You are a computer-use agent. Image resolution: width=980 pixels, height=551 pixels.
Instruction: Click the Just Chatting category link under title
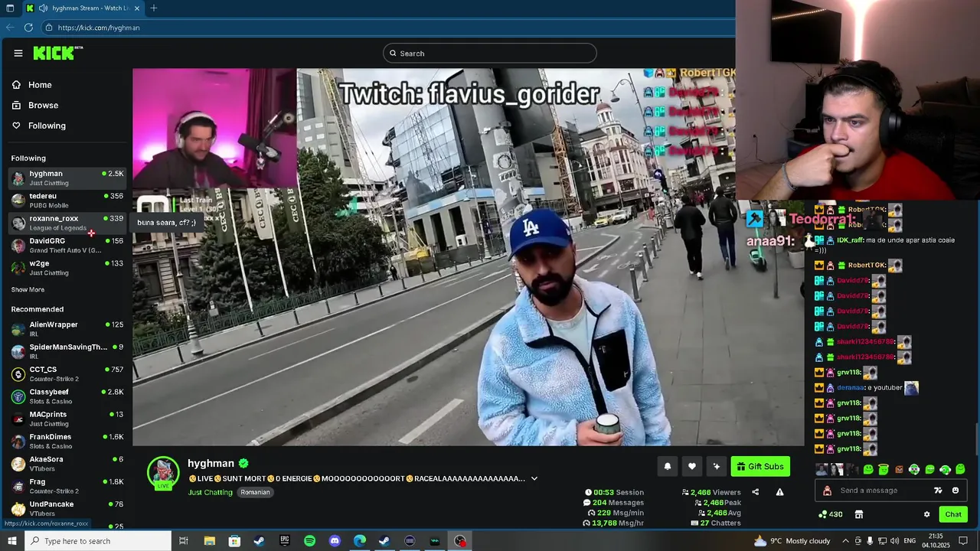[x=211, y=492]
